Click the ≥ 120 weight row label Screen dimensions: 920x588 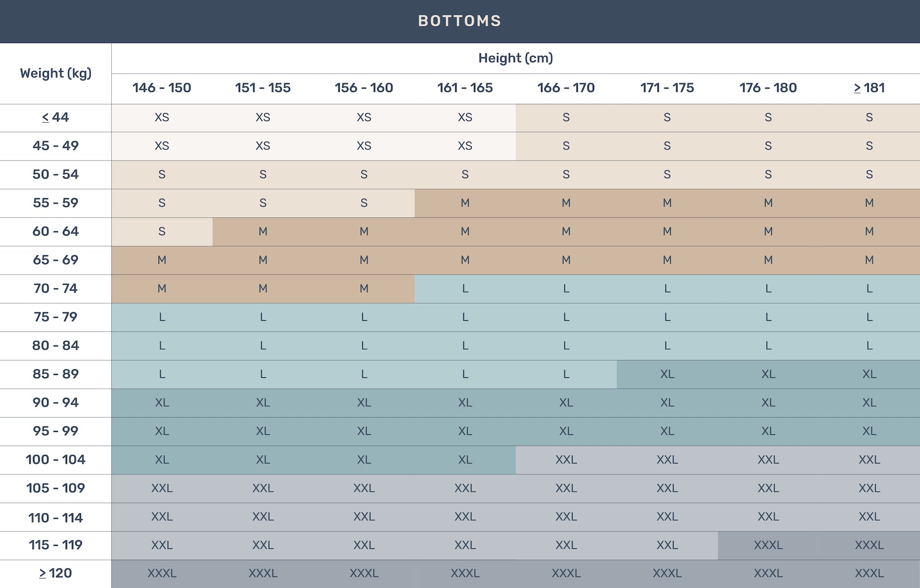click(56, 573)
